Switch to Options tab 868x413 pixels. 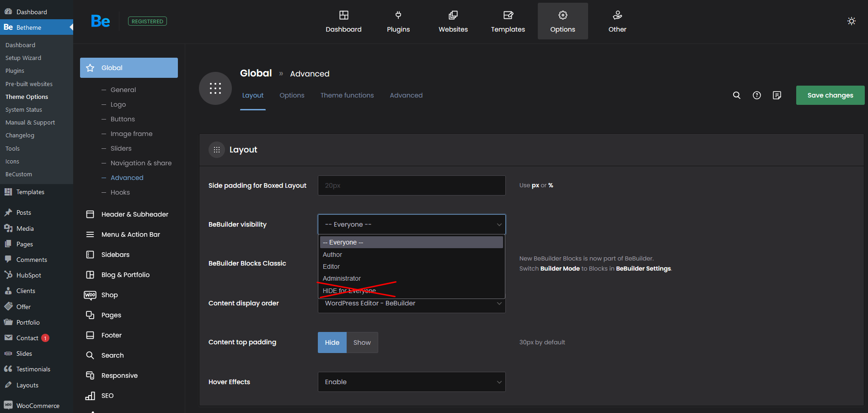click(292, 95)
